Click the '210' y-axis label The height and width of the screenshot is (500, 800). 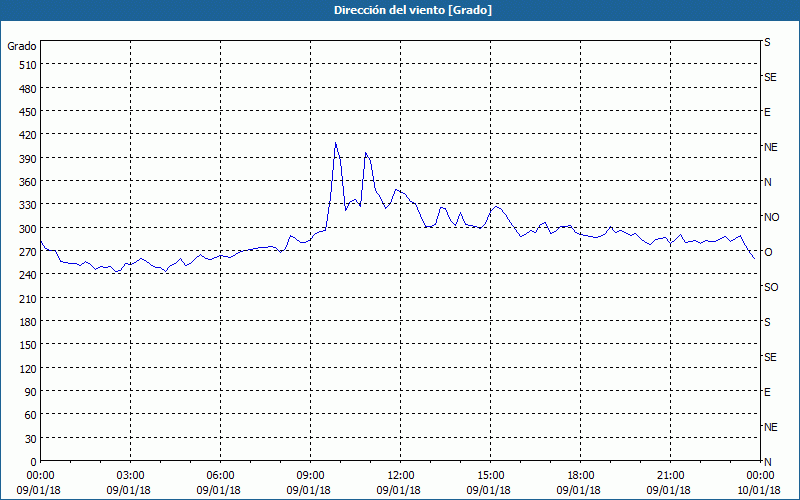28,298
